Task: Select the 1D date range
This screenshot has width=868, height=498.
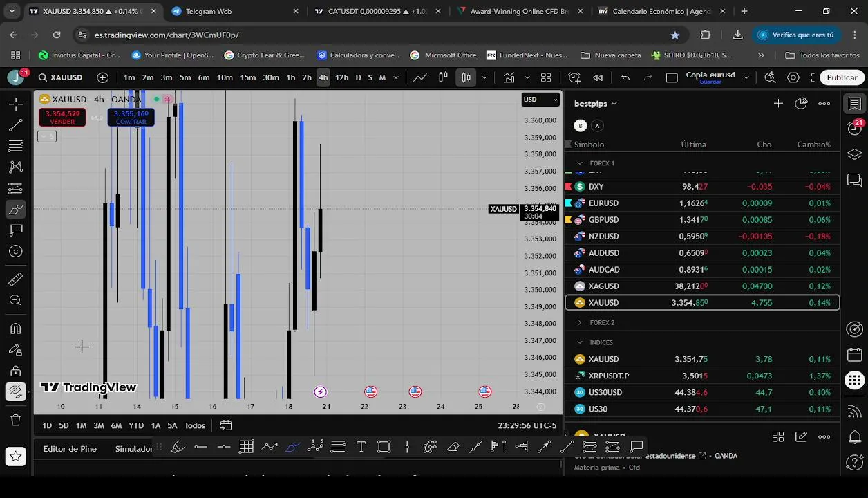Action: (x=46, y=425)
